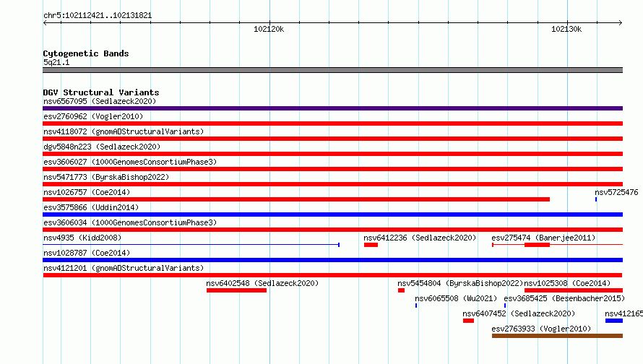This screenshot has width=643, height=364.
Task: Click the blue nsv412165 variant bar
Action: [x=614, y=321]
